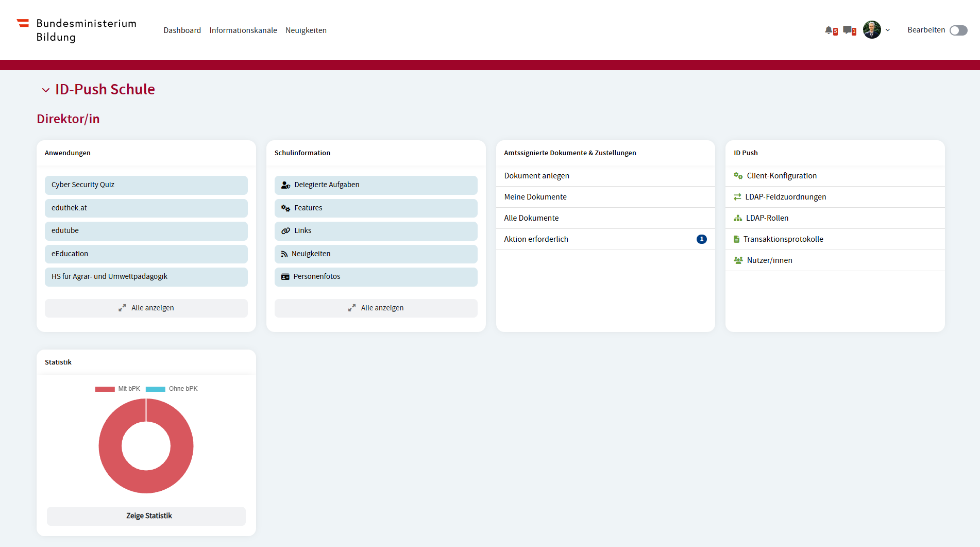This screenshot has height=547, width=980.
Task: Open Neuigkeiten in the top navigation
Action: (306, 30)
